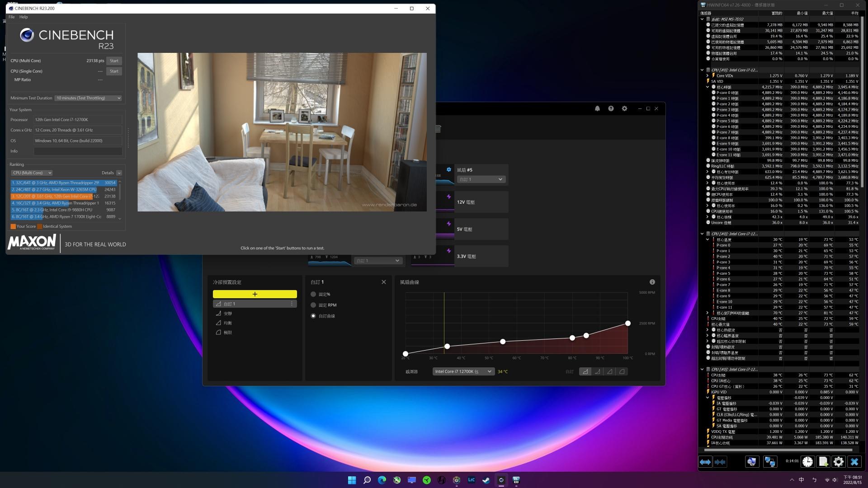Image resolution: width=868 pixels, height=488 pixels.
Task: Open Steam from the taskbar
Action: [486, 480]
